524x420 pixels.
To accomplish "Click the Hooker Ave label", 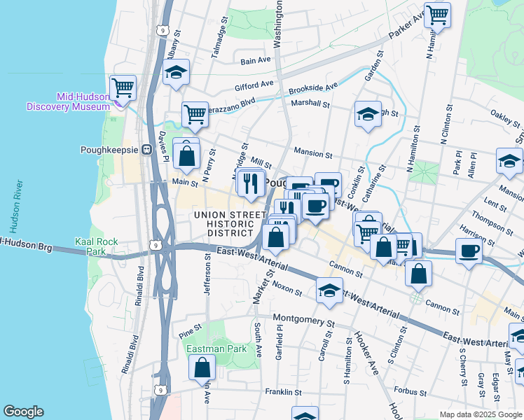I will (x=366, y=353).
